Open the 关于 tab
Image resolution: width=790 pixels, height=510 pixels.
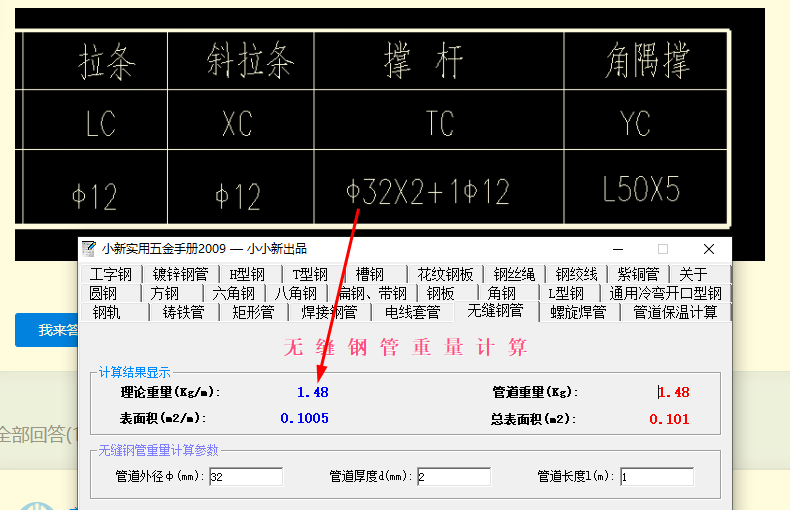[693, 275]
